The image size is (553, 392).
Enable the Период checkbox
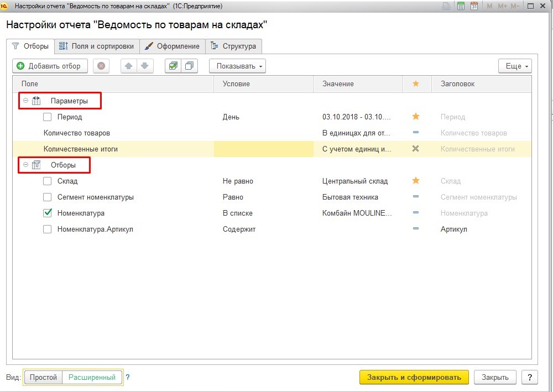[48, 117]
